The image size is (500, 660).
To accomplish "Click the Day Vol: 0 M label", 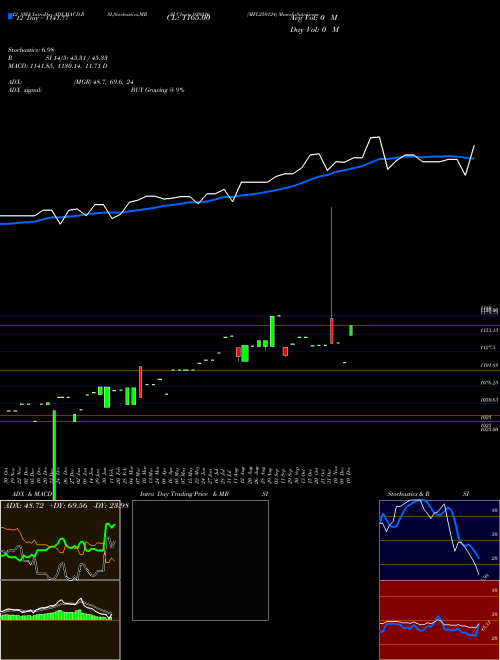I will click(314, 29).
